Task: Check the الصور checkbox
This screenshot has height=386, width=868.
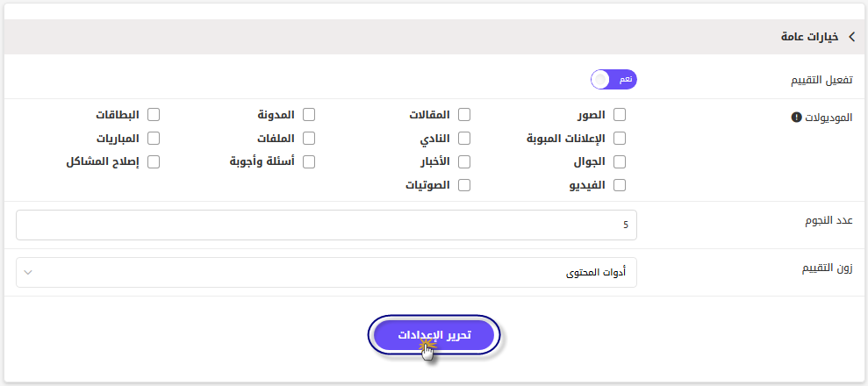Action: 620,114
